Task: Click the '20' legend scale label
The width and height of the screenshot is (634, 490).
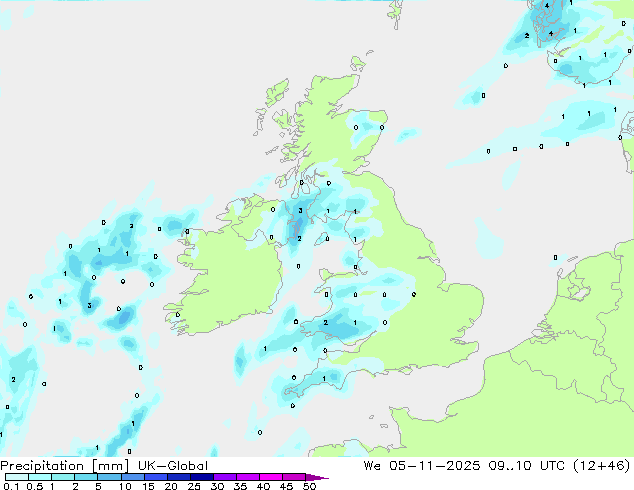Action: pos(171,486)
